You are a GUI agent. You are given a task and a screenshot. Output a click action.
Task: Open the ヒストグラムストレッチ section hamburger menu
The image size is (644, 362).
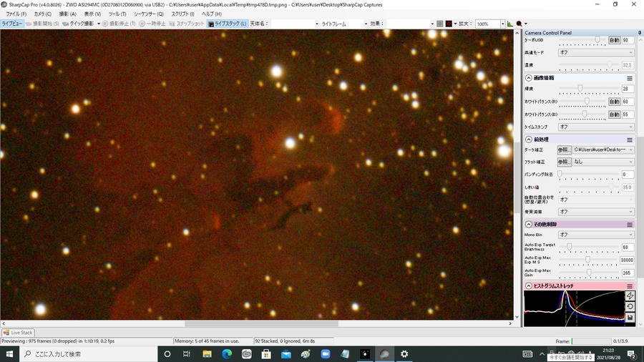630,285
